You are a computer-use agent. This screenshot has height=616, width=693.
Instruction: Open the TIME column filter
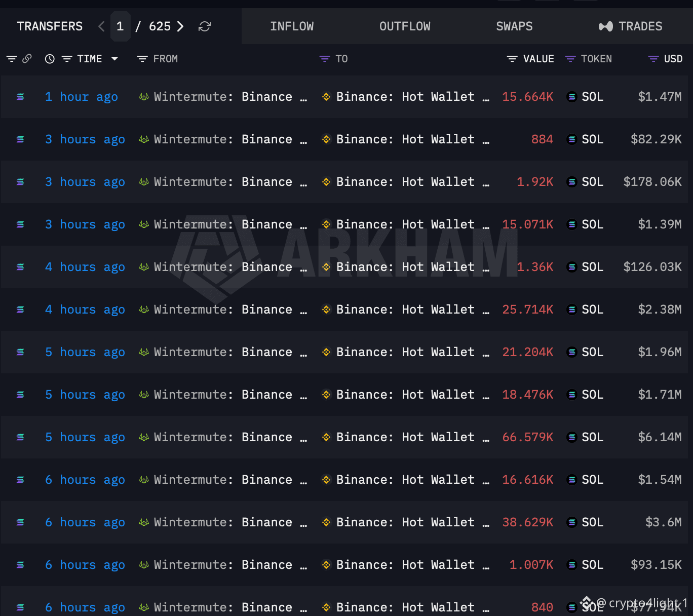pyautogui.click(x=67, y=59)
